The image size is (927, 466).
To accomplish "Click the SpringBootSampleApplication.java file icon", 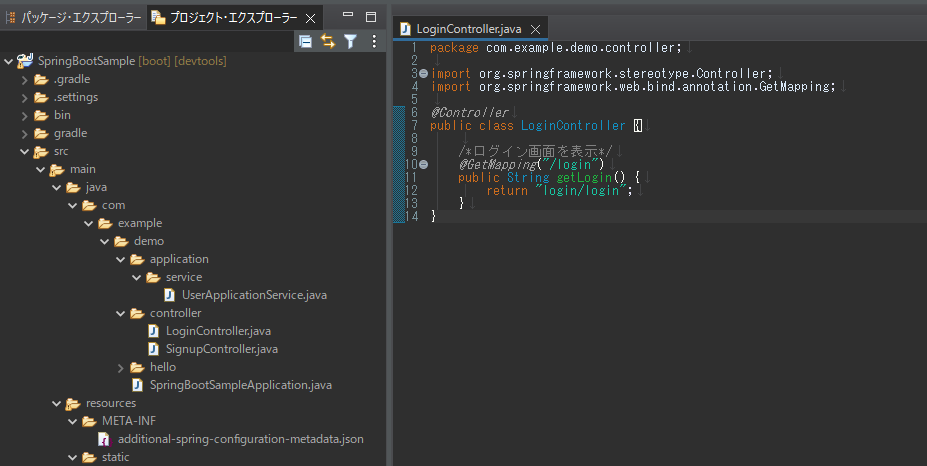I will (x=137, y=385).
